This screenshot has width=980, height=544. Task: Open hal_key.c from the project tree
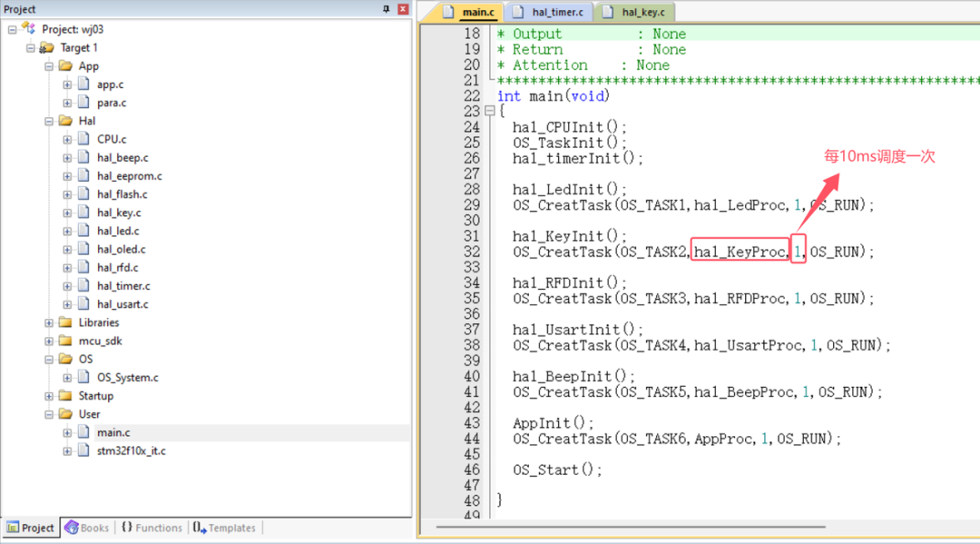click(x=119, y=213)
